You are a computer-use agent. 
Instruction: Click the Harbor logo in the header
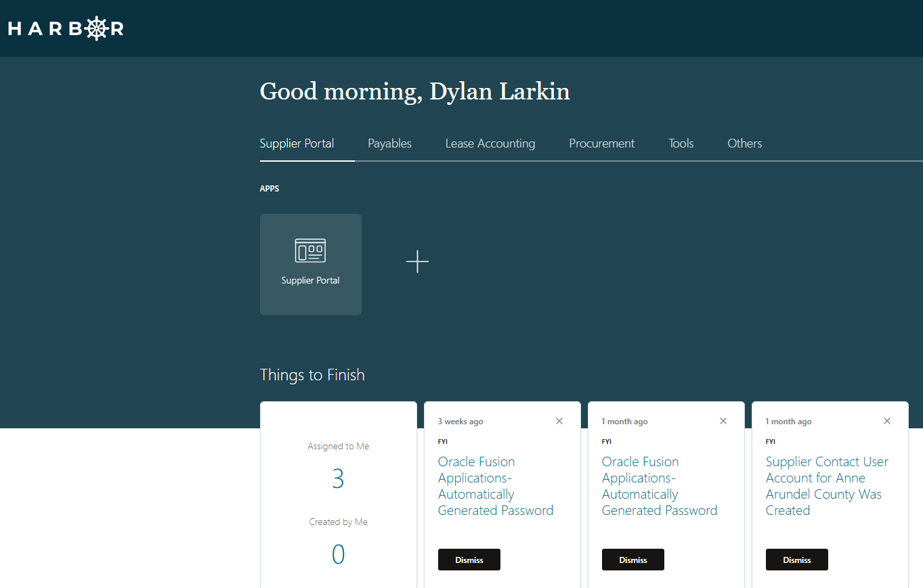click(x=66, y=28)
